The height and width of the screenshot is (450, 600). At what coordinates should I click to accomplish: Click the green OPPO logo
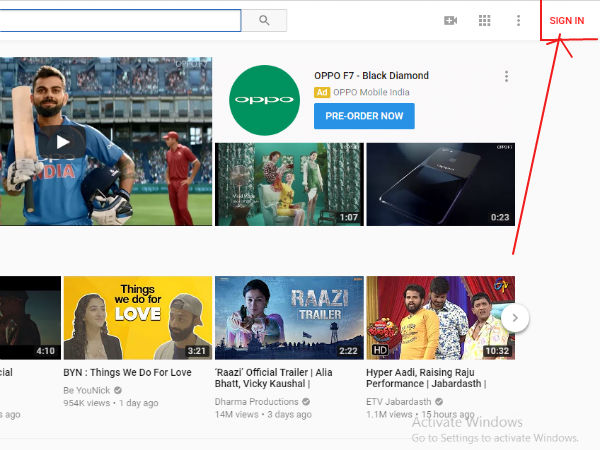[x=264, y=100]
